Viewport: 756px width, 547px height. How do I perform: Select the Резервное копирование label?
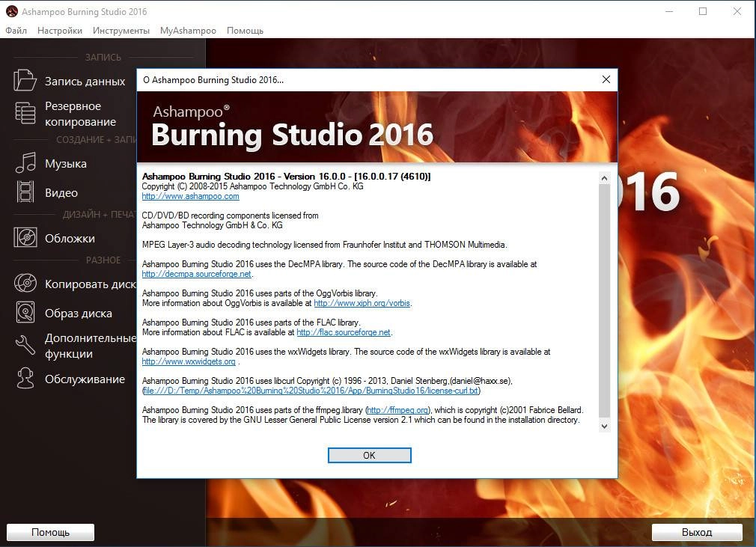pos(80,114)
